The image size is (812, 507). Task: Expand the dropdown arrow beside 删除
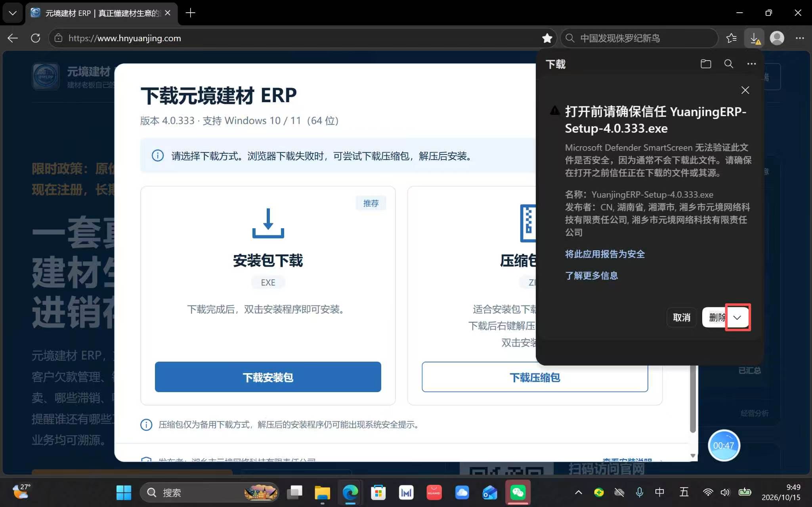737,317
